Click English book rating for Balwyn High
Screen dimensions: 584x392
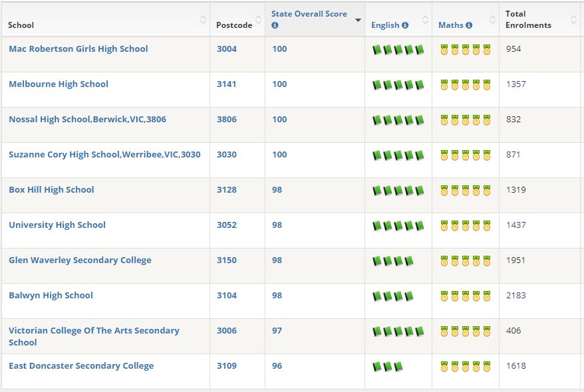pos(393,296)
